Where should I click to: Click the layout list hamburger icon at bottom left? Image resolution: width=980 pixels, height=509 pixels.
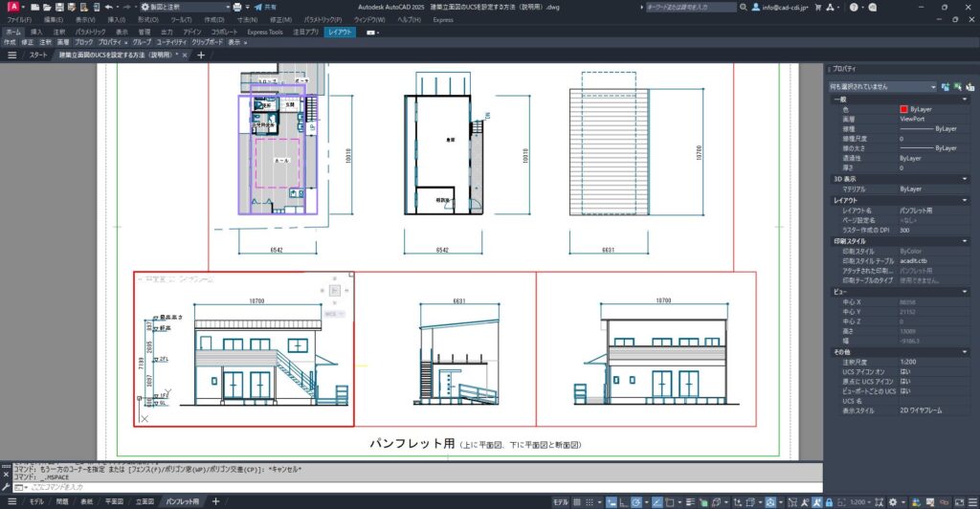click(x=11, y=501)
